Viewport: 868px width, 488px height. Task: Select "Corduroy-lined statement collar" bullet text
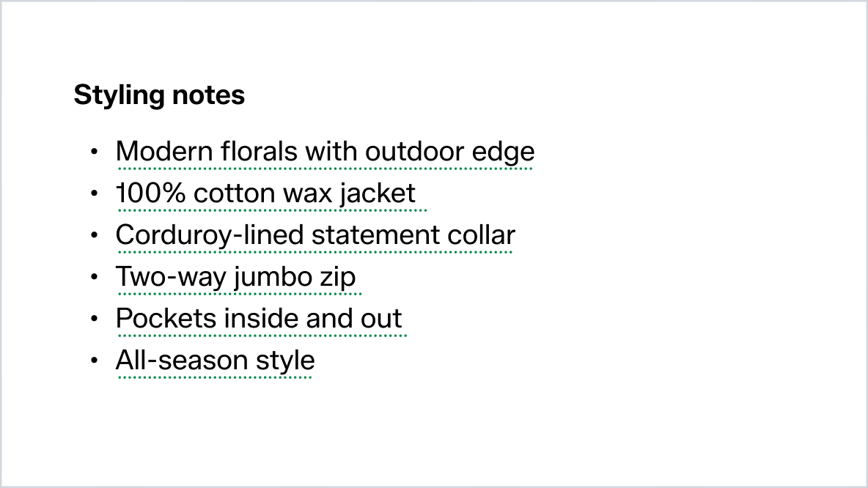click(315, 235)
